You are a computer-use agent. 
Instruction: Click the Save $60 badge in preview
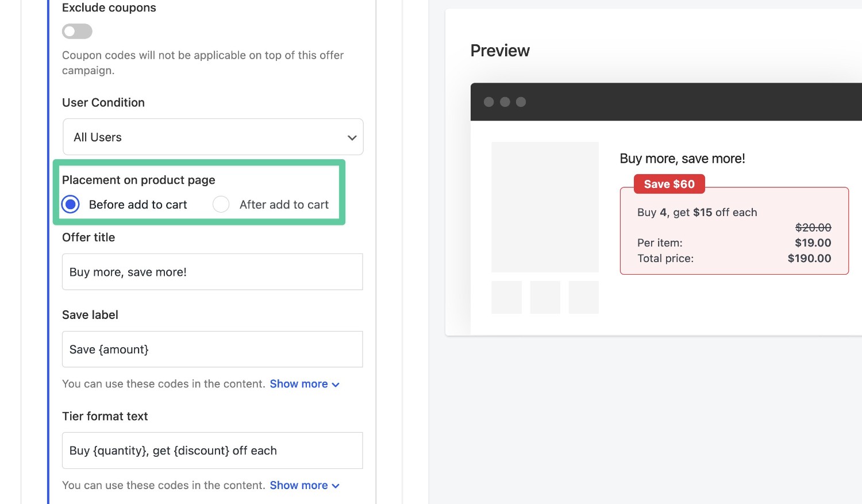point(669,184)
